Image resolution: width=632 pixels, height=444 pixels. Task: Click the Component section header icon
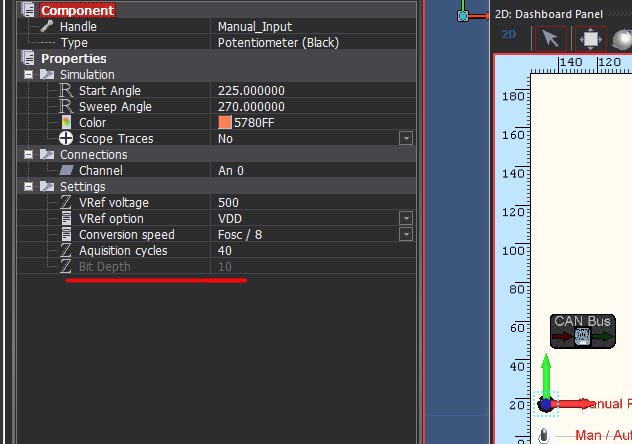tap(28, 10)
